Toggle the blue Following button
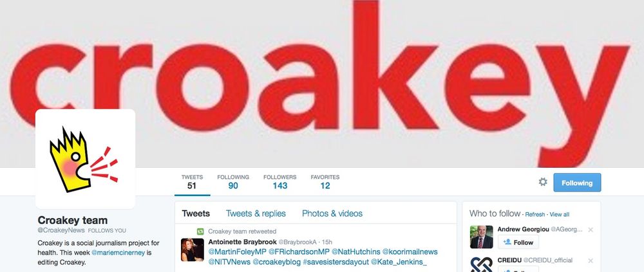644x272 pixels. pyautogui.click(x=577, y=183)
